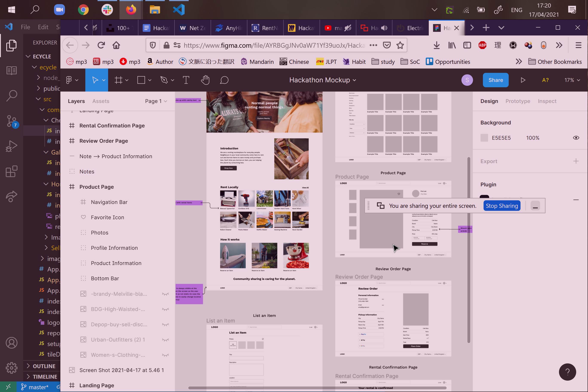Choose the Pen tool icon
Viewport: 588px width, 392px height.
coord(164,80)
